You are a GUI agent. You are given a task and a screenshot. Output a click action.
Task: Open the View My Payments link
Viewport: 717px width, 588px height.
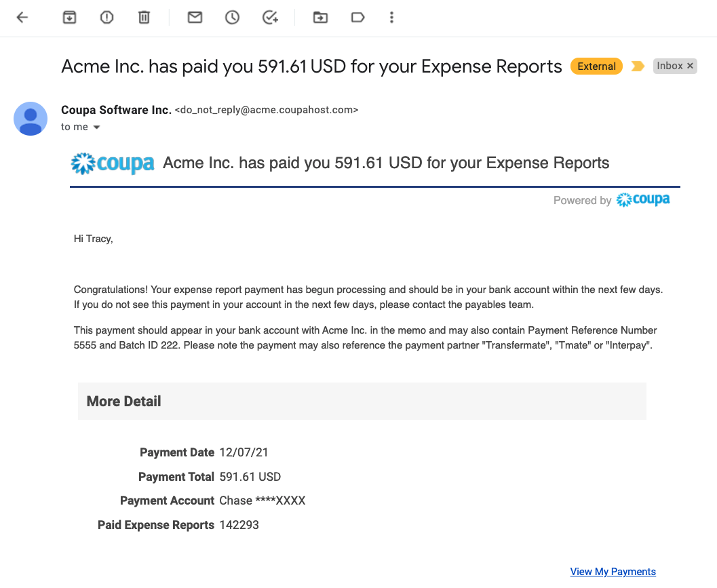pyautogui.click(x=613, y=572)
